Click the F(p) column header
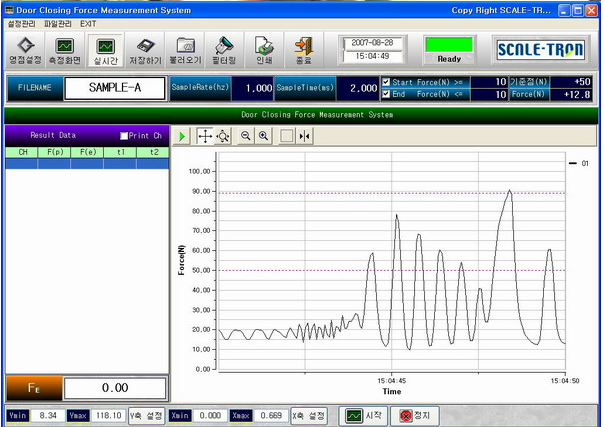Viewport: 605px width, 427px height. 55,152
